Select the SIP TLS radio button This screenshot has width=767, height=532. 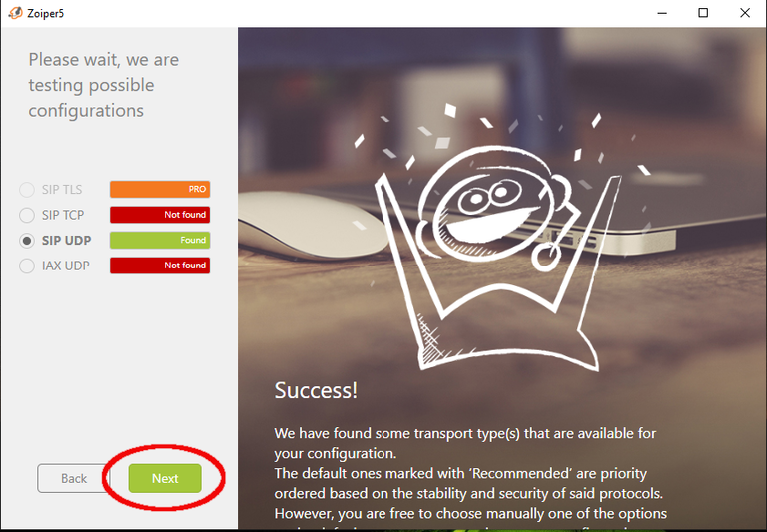26,190
